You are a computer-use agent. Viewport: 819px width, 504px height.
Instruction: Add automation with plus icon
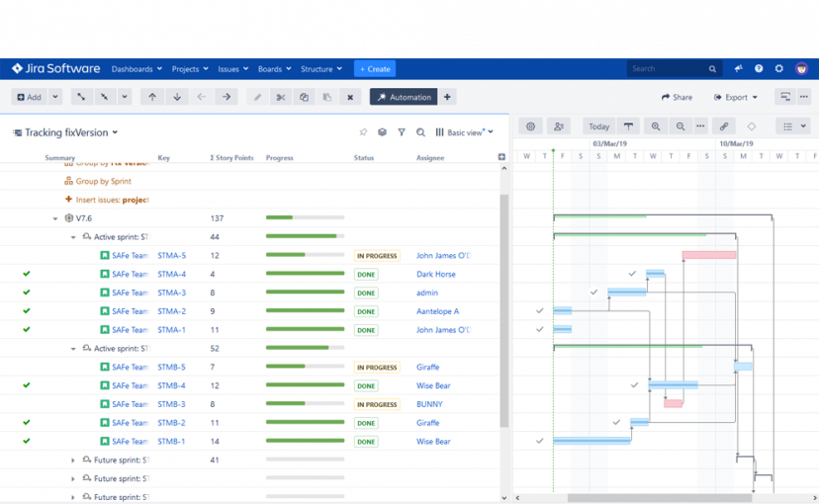[x=447, y=97]
